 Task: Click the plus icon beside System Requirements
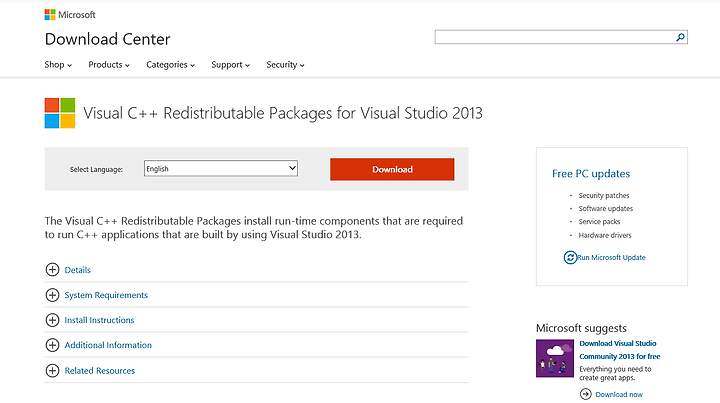click(52, 295)
